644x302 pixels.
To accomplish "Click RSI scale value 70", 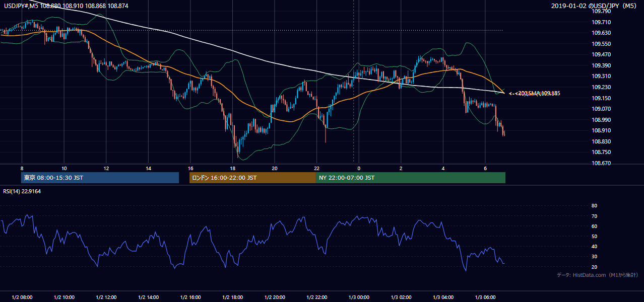I will (x=594, y=216).
